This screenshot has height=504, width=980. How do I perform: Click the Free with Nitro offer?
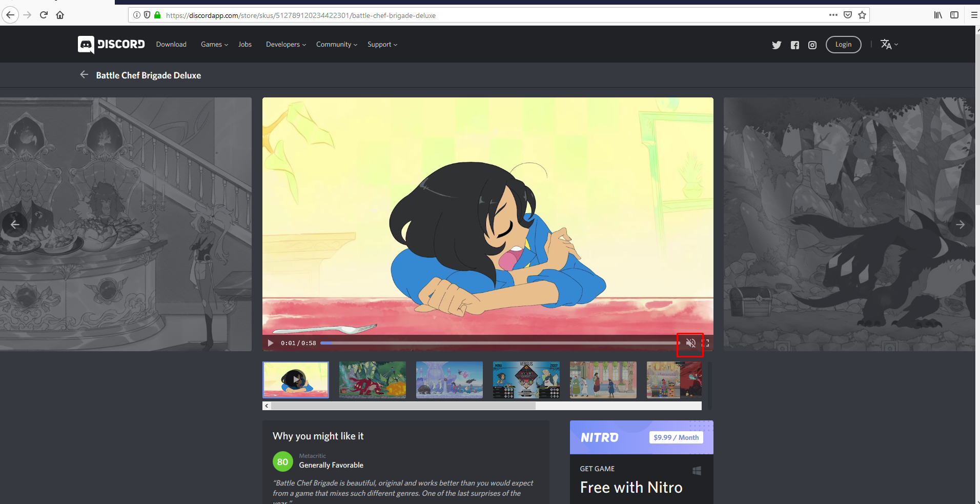631,487
